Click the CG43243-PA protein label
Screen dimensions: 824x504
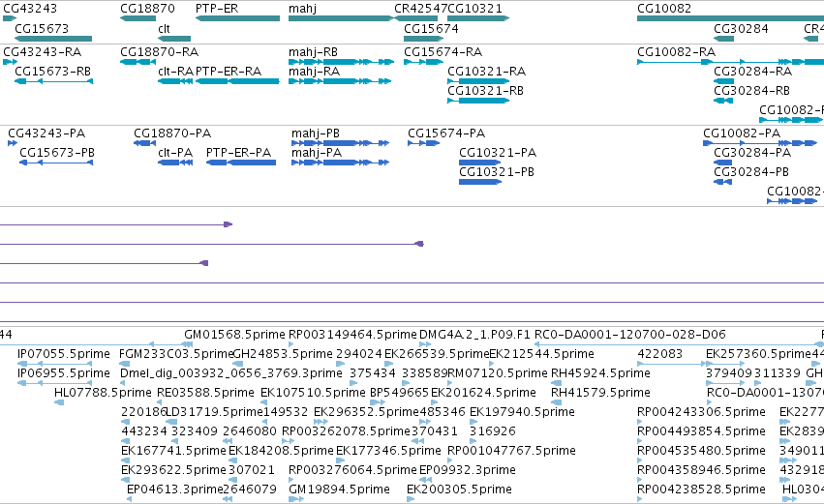(x=46, y=133)
